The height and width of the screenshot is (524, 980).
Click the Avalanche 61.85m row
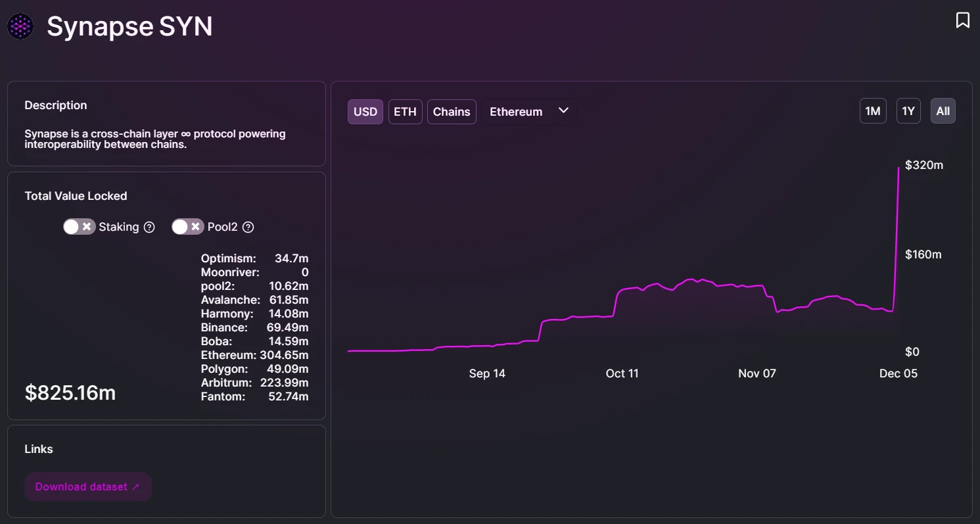255,300
